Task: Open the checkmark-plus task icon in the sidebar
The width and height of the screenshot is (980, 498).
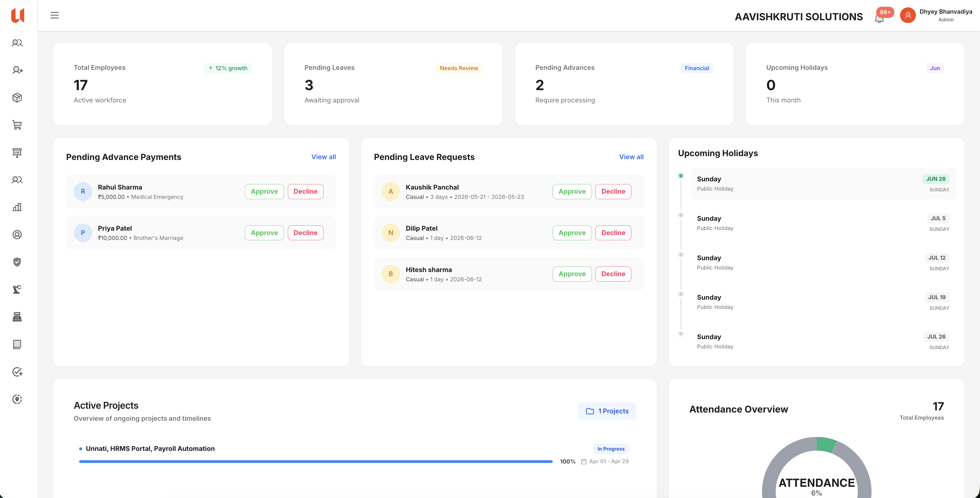Action: [17, 372]
